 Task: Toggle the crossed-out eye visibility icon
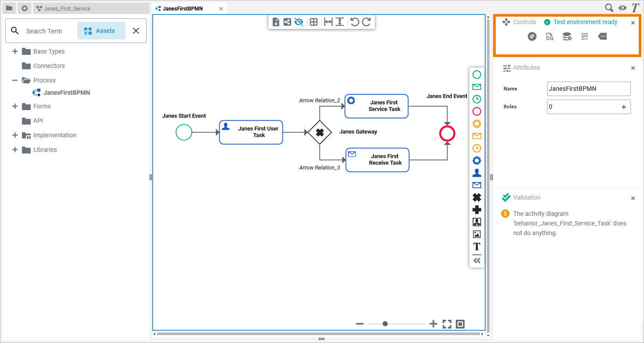pyautogui.click(x=299, y=22)
